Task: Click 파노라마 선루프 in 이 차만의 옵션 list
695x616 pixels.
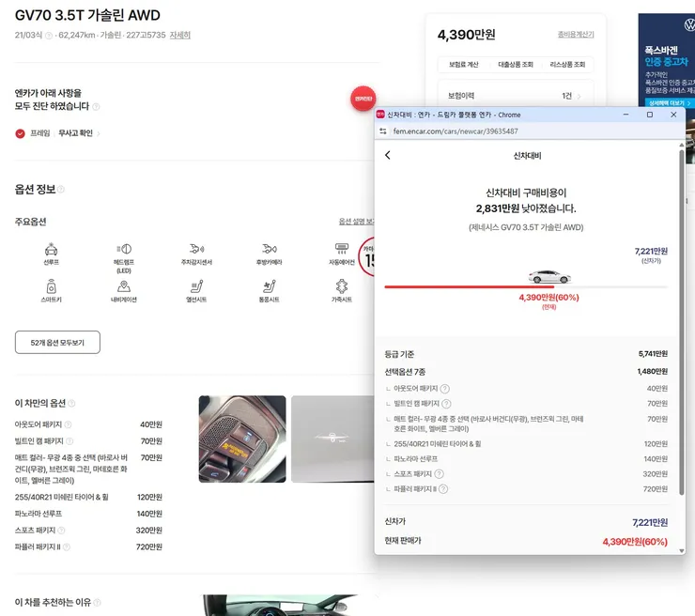Action: pyautogui.click(x=39, y=514)
